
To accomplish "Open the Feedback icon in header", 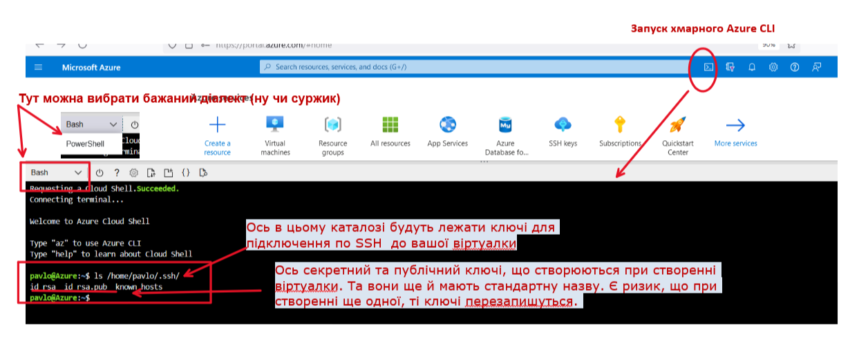I will [x=817, y=67].
